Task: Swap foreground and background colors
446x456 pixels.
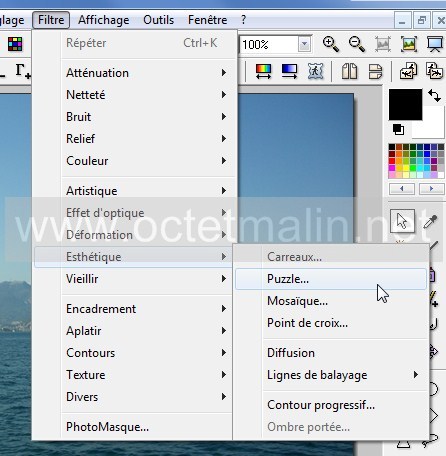Action: [434, 96]
